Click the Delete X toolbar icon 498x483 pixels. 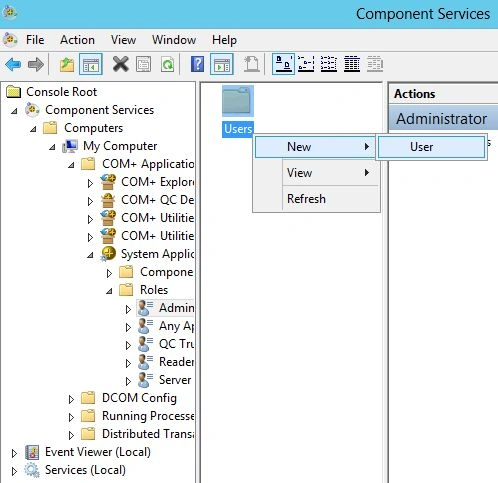pyautogui.click(x=120, y=64)
